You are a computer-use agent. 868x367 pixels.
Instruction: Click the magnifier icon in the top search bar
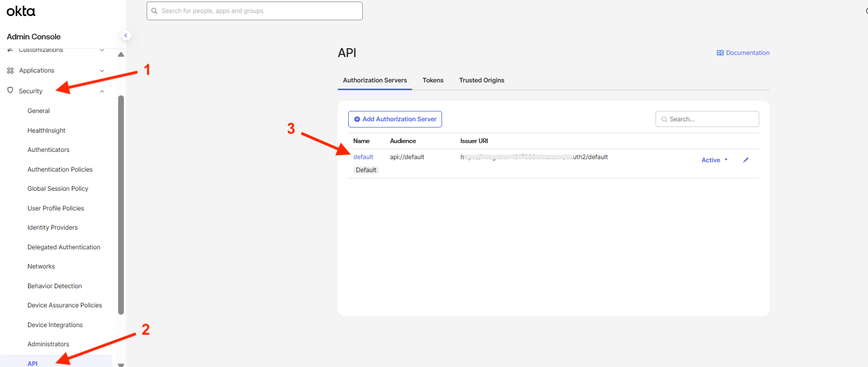154,11
